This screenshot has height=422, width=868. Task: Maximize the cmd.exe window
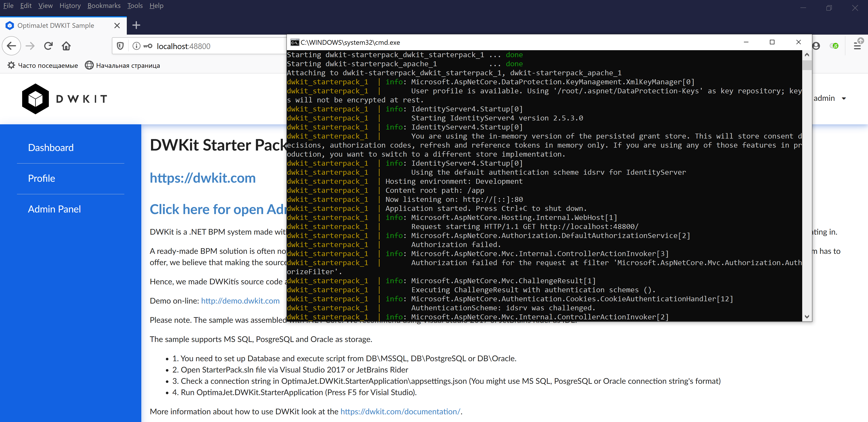pos(772,42)
